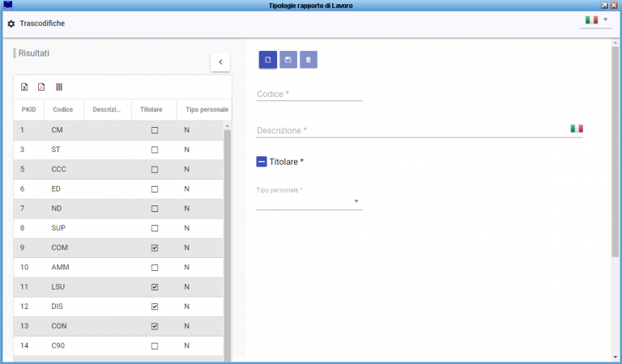622x364 pixels.
Task: Uncheck Titolare checkbox for DIS row
Action: (155, 307)
